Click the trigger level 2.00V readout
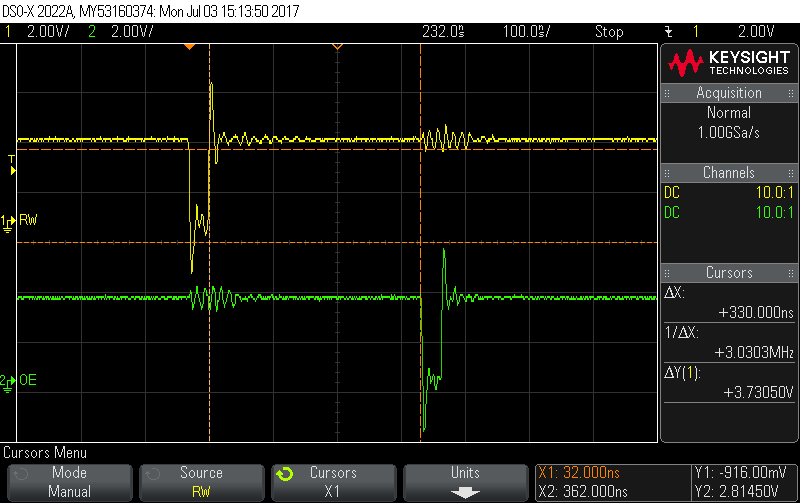This screenshot has height=503, width=800. coord(756,32)
